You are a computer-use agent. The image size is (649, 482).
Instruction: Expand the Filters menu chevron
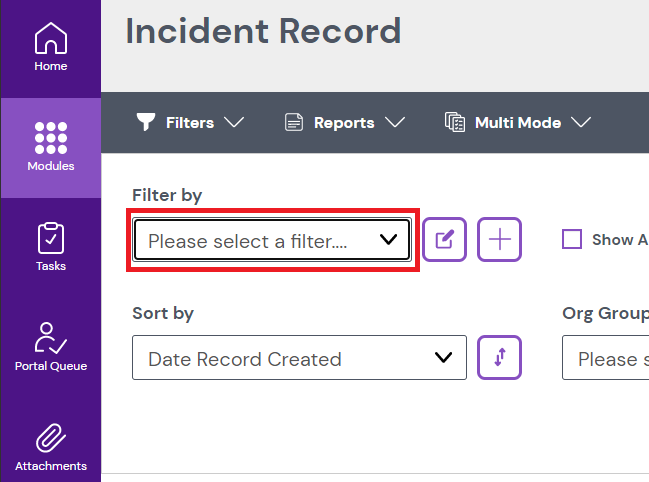point(235,122)
